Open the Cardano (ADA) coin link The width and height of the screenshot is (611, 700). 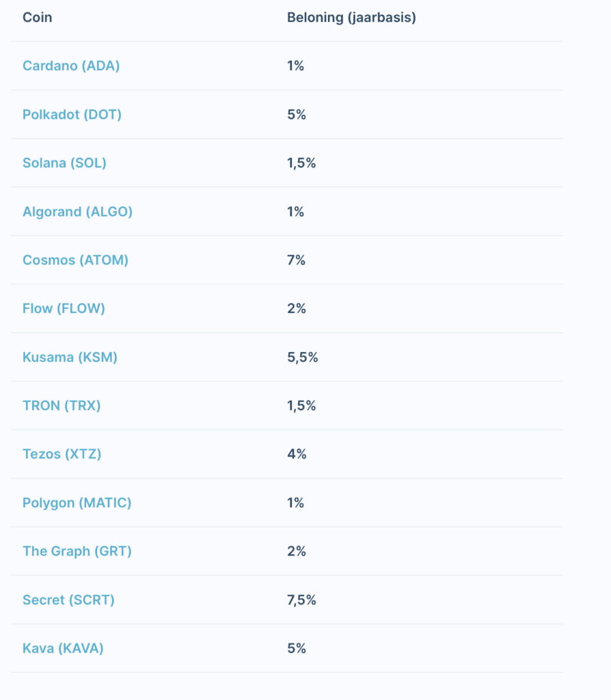(x=71, y=66)
